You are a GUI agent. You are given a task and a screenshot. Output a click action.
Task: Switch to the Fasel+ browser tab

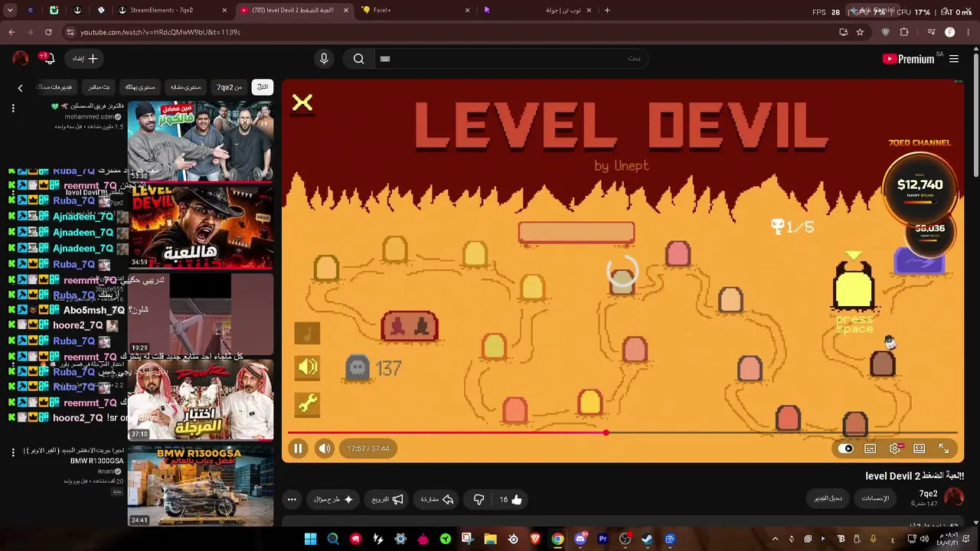(416, 11)
